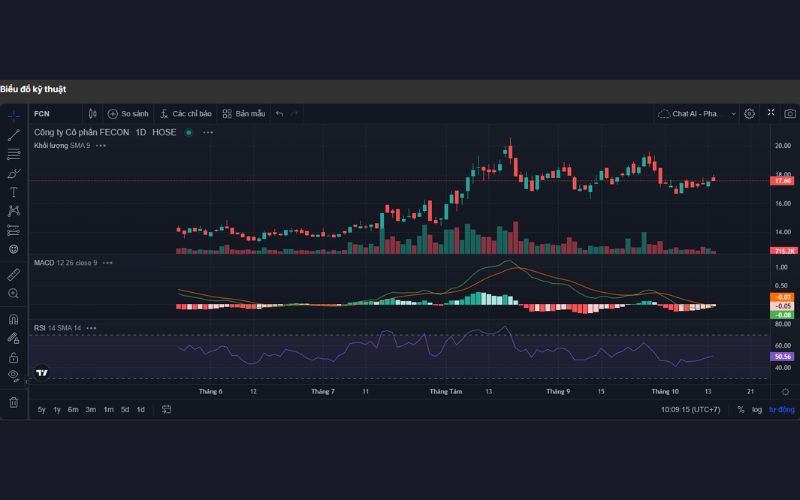Select the trend line drawing tool
Viewport: 800px width, 500px height.
[x=14, y=135]
